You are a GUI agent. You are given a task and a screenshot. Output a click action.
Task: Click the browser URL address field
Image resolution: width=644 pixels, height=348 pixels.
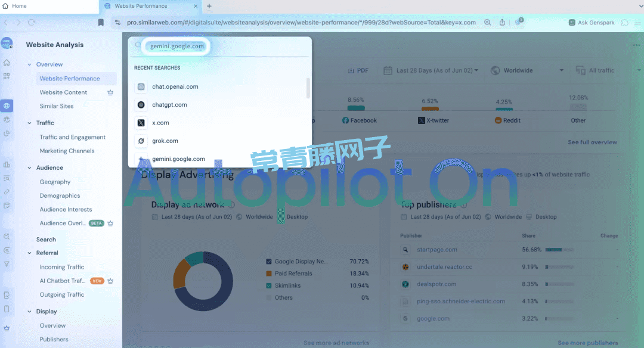(301, 23)
